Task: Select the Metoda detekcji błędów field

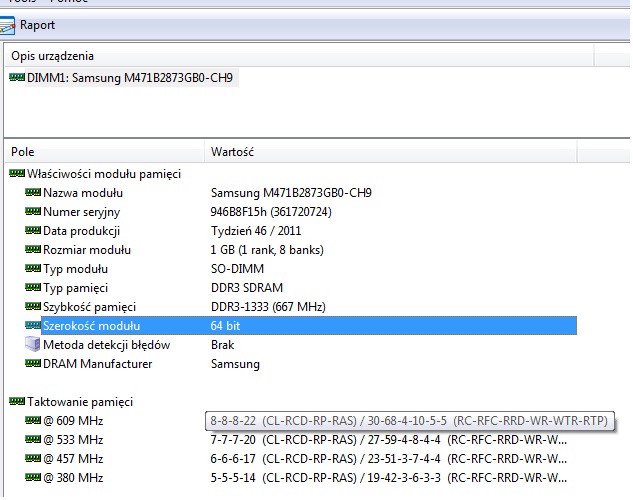Action: pyautogui.click(x=107, y=345)
